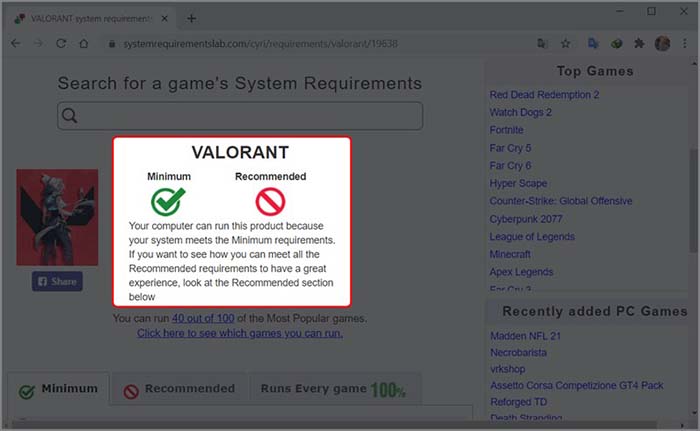
Task: Reload the page with refresh icon
Action: click(61, 44)
